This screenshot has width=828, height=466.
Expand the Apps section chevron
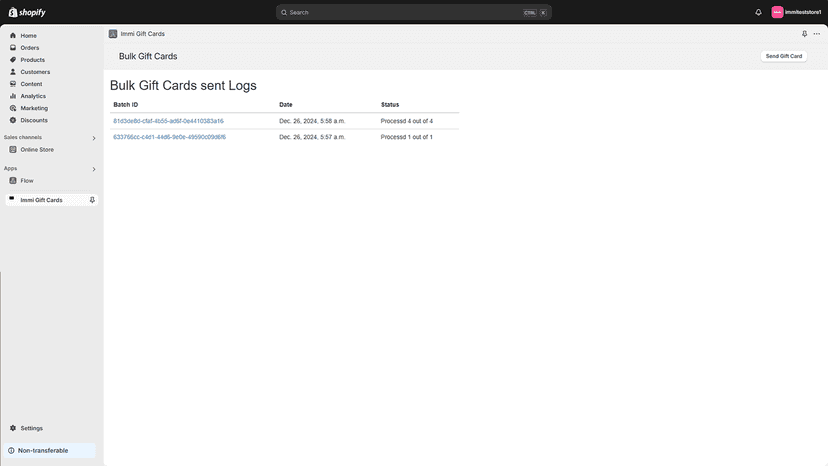click(94, 169)
